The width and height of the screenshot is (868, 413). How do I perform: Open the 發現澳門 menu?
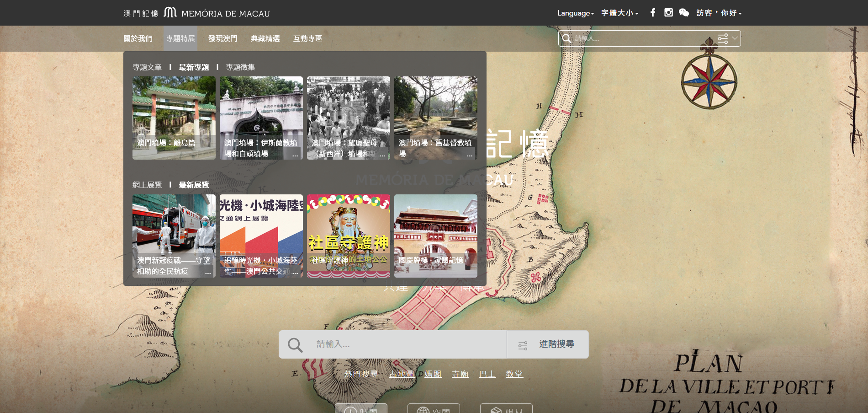223,38
